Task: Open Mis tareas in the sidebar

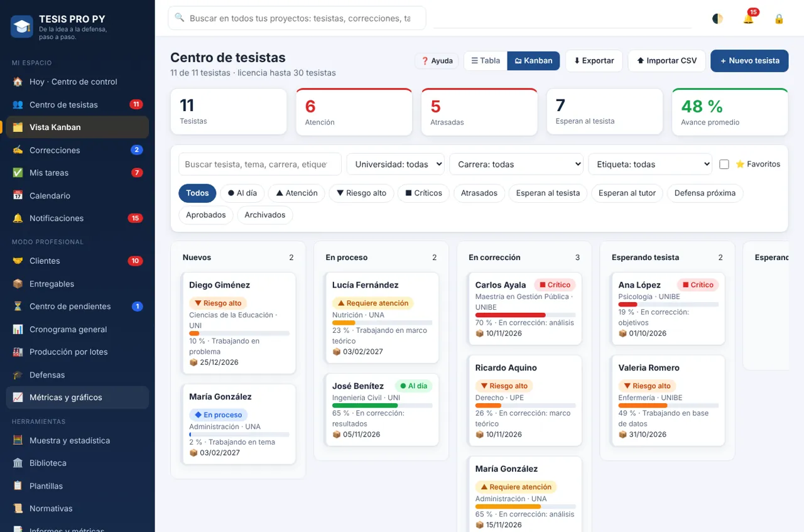Action: [77, 173]
